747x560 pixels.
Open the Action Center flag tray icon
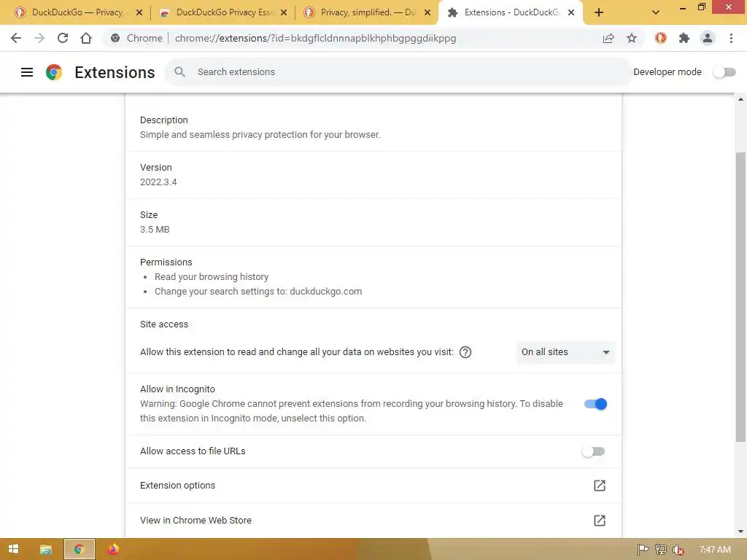click(643, 550)
